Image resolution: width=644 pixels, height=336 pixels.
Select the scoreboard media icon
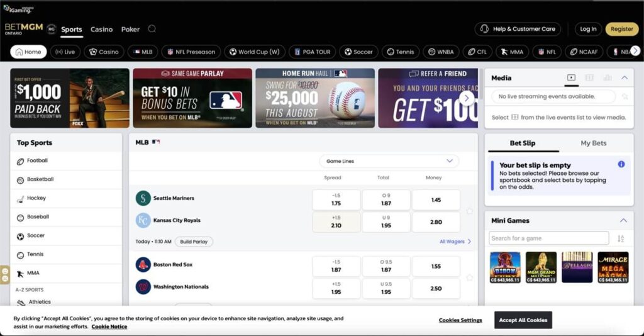pos(589,77)
